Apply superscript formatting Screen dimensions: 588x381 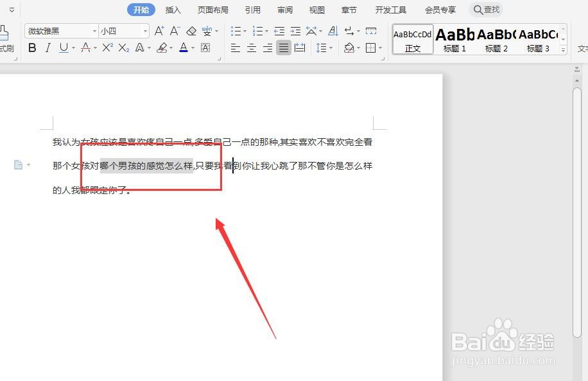[107, 48]
